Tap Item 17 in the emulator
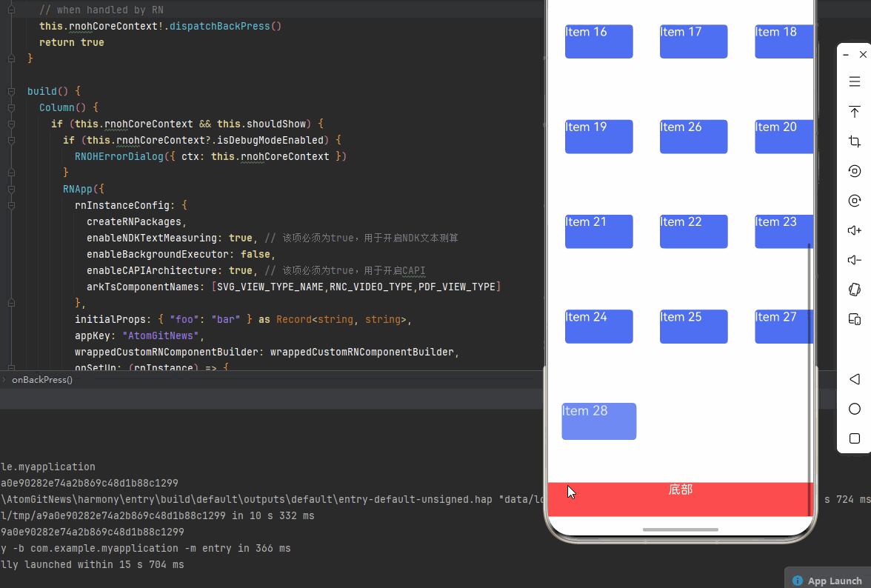This screenshot has width=871, height=588. (x=693, y=41)
